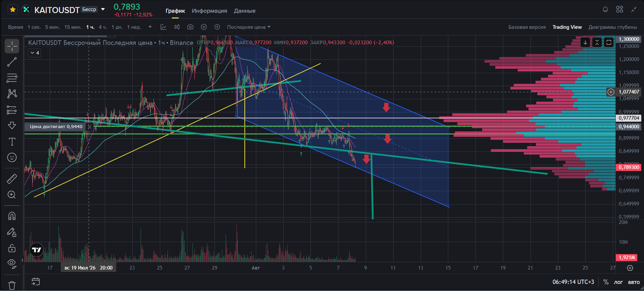Open time axis settings gear icon
This screenshot has height=291, width=644.
tap(630, 268)
